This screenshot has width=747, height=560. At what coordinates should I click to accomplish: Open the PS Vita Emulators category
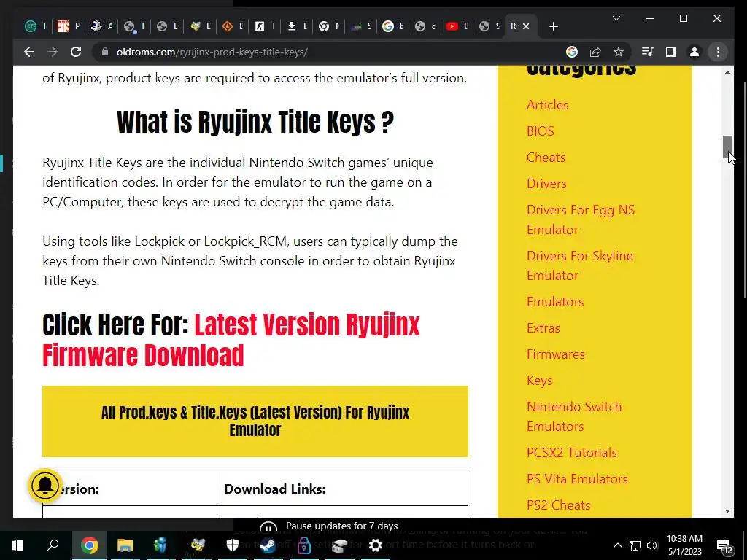(577, 478)
